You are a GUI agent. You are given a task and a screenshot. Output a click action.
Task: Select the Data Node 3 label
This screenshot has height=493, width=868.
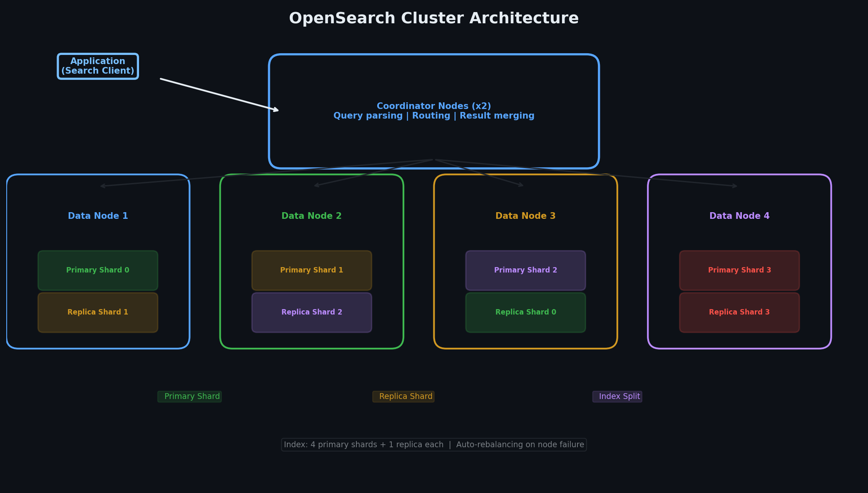[525, 216]
